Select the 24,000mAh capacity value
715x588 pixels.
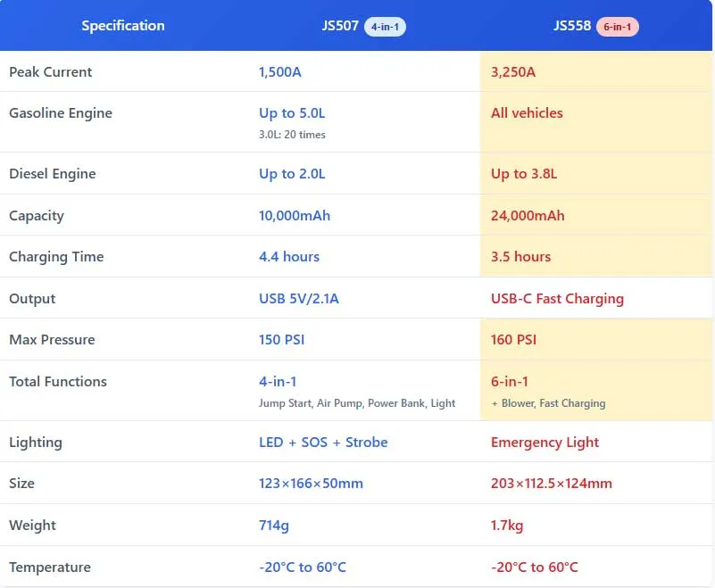point(528,215)
